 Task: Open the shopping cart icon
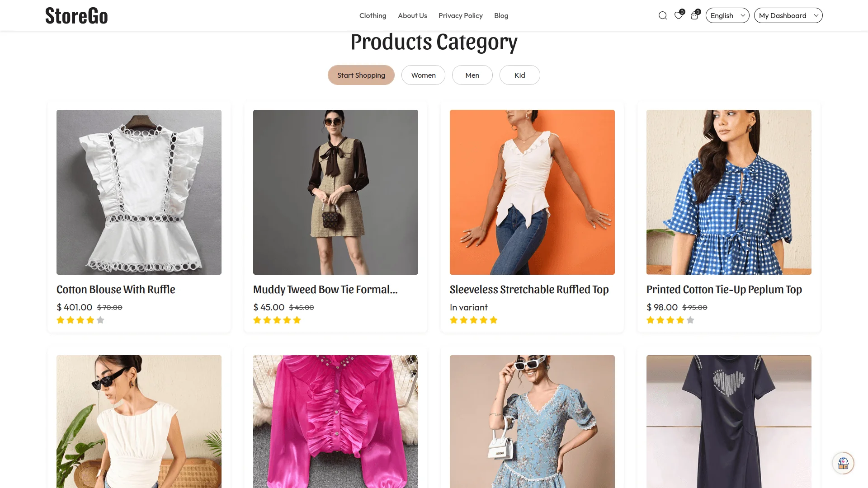point(694,16)
